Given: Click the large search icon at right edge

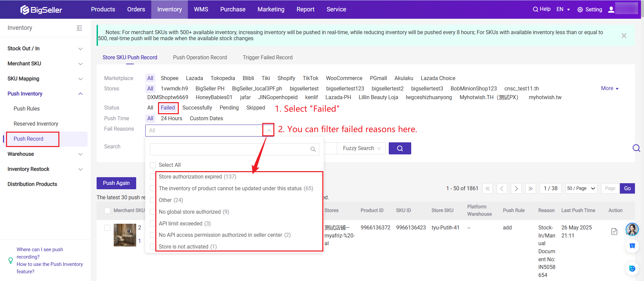Looking at the screenshot, I should click(x=636, y=148).
